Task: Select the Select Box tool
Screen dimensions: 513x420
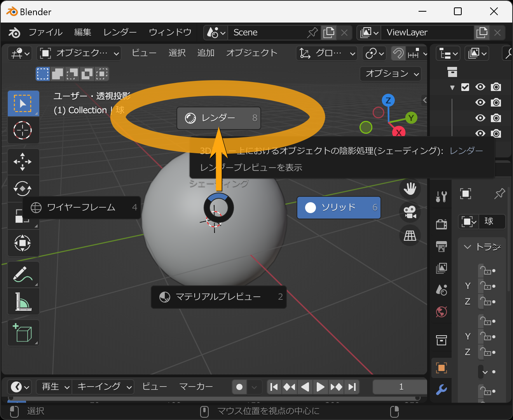Action: point(23,103)
